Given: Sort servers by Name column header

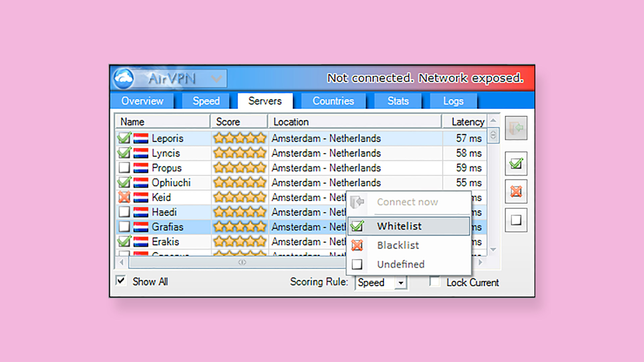Looking at the screenshot, I should (x=163, y=122).
